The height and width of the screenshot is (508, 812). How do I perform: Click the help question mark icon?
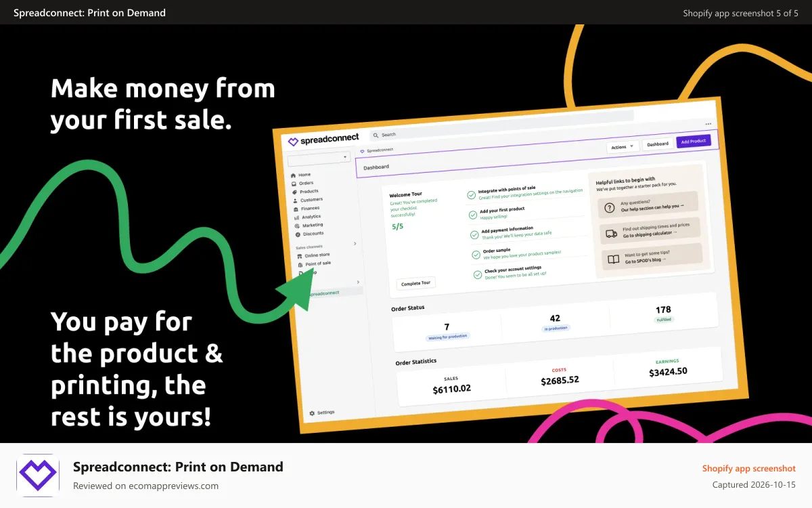[x=609, y=207]
